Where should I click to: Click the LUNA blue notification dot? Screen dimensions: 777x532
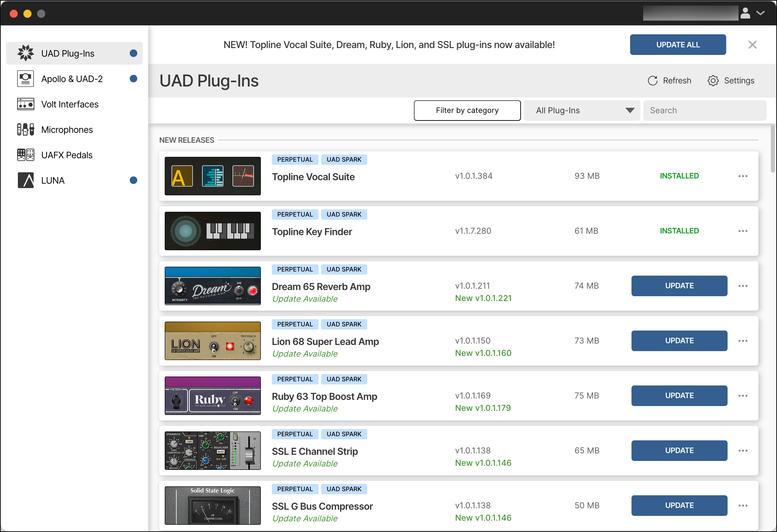tap(134, 180)
